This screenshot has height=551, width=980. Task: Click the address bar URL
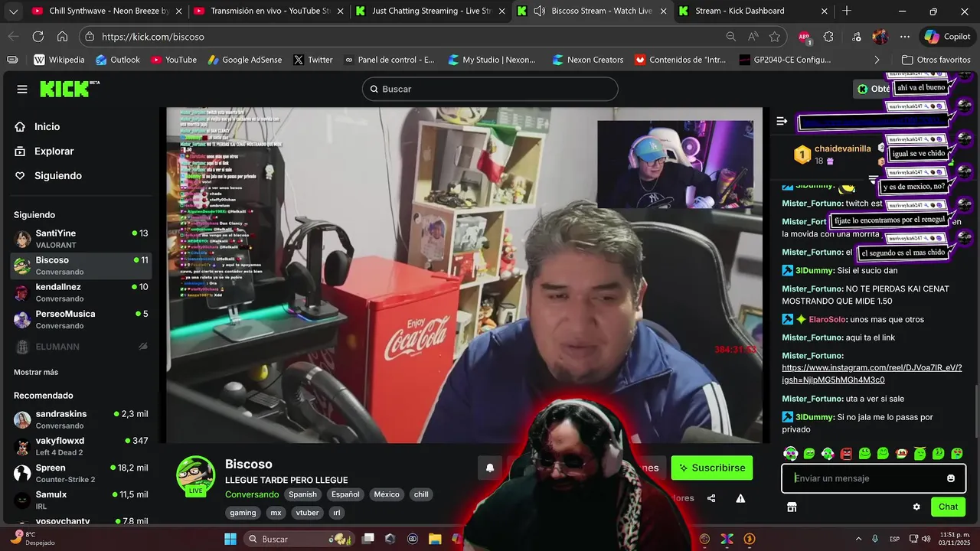tap(153, 37)
